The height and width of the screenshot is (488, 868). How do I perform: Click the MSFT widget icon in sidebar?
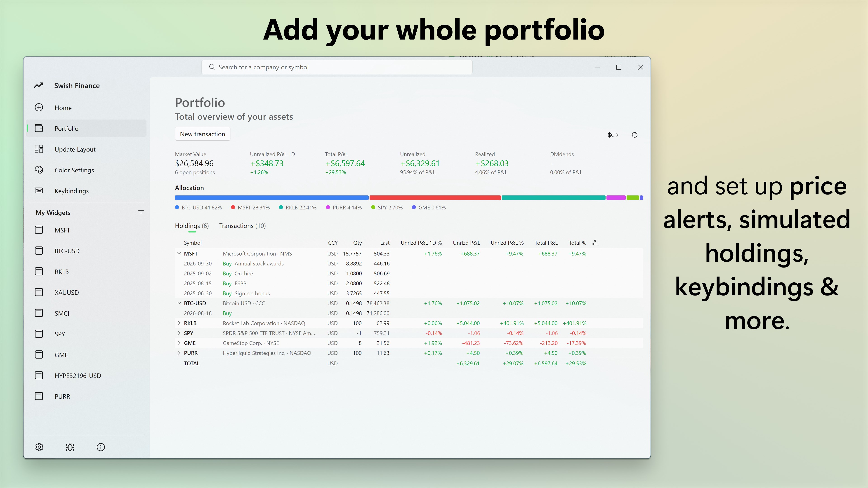[x=39, y=230]
